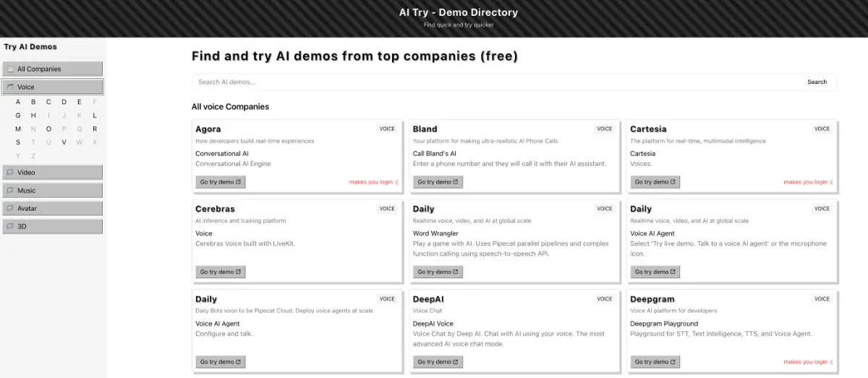Open Cartesia's Go try demo link

(x=655, y=182)
